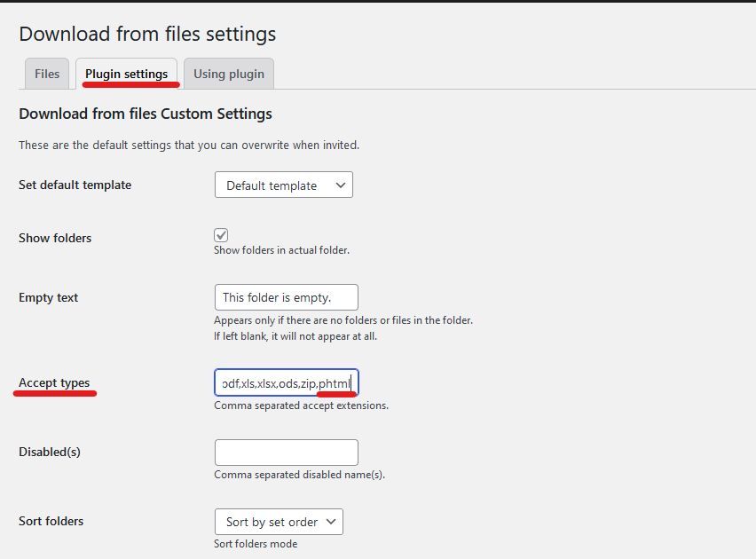This screenshot has height=559, width=756.
Task: Open the Using plugin tab
Action: (x=229, y=74)
